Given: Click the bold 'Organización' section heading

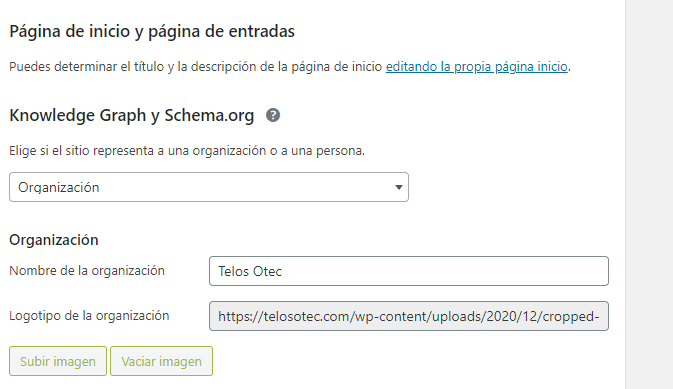Looking at the screenshot, I should point(54,240).
